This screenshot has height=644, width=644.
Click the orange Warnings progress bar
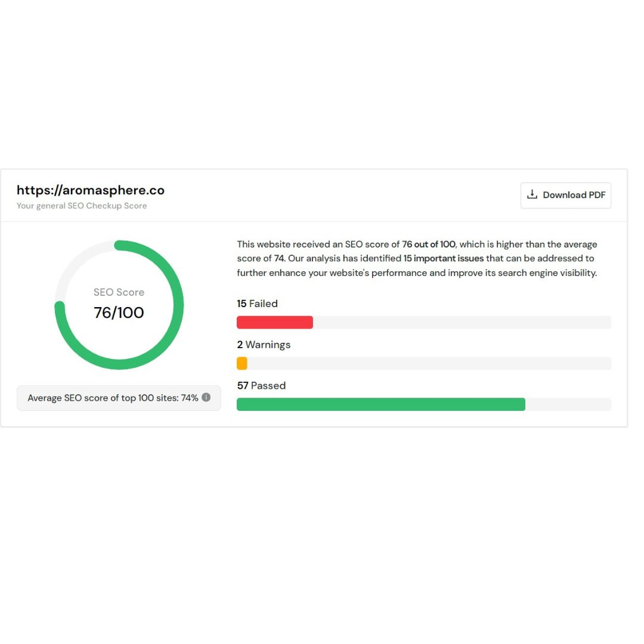(242, 363)
